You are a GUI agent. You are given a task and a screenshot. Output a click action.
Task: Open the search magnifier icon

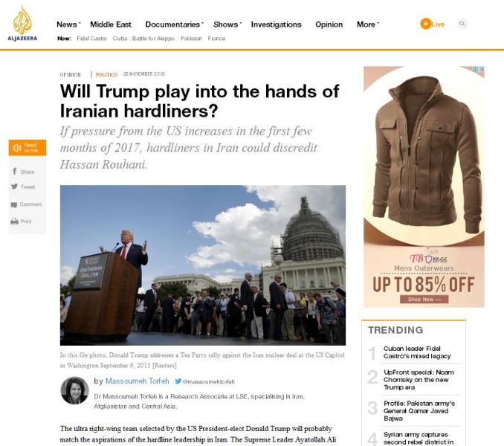click(x=462, y=24)
